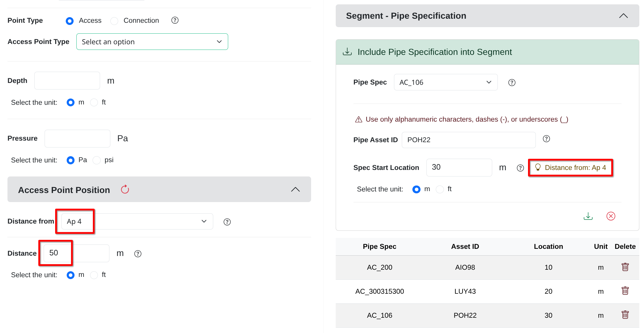Delete the AC_200 row with trash icon
Image resolution: width=644 pixels, height=333 pixels.
625,267
